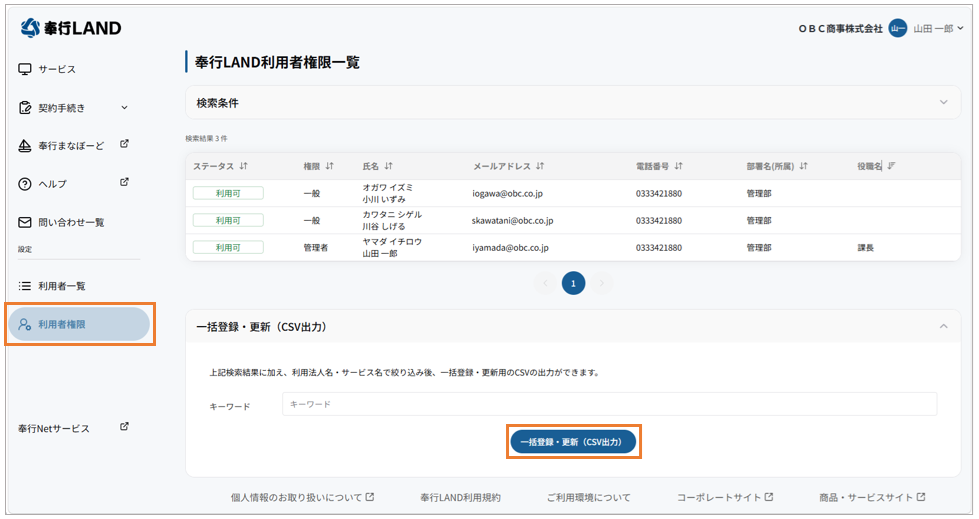Open the 山田 一郎 account dropdown
This screenshot has height=519, width=979.
tap(938, 28)
